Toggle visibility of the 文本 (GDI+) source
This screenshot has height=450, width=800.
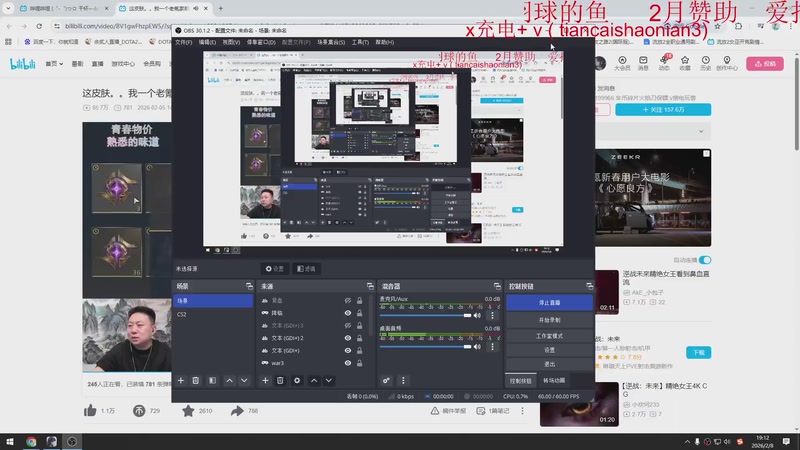point(348,351)
